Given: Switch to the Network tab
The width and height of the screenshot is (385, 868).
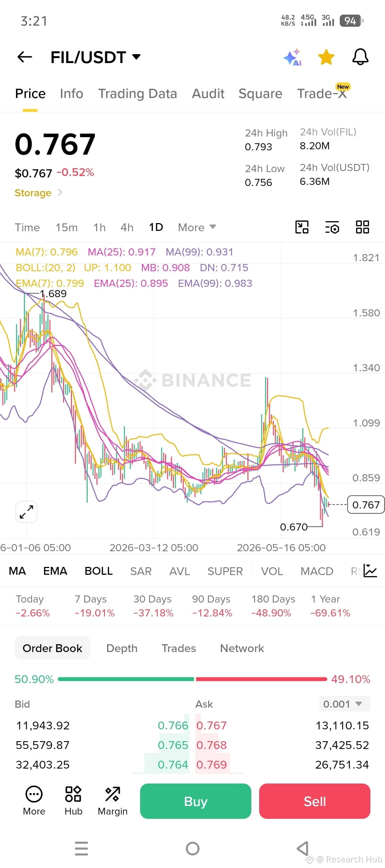Looking at the screenshot, I should click(242, 648).
